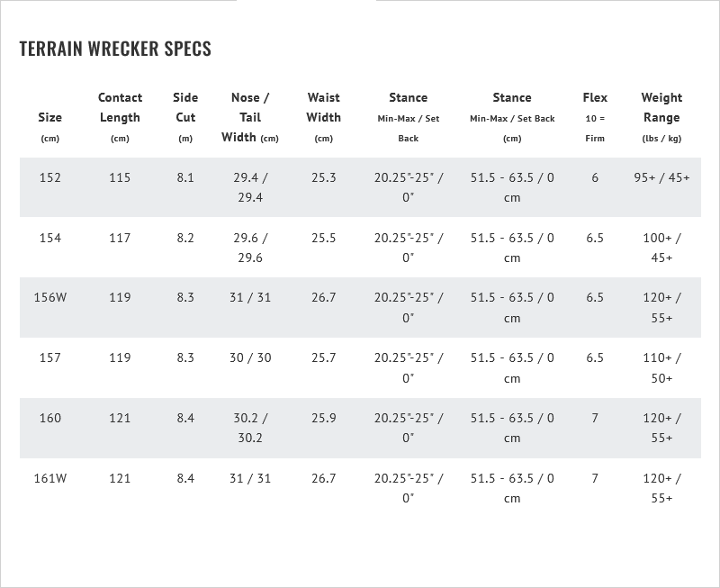Click the 25.3 waist width value
The width and height of the screenshot is (720, 588).
(323, 177)
